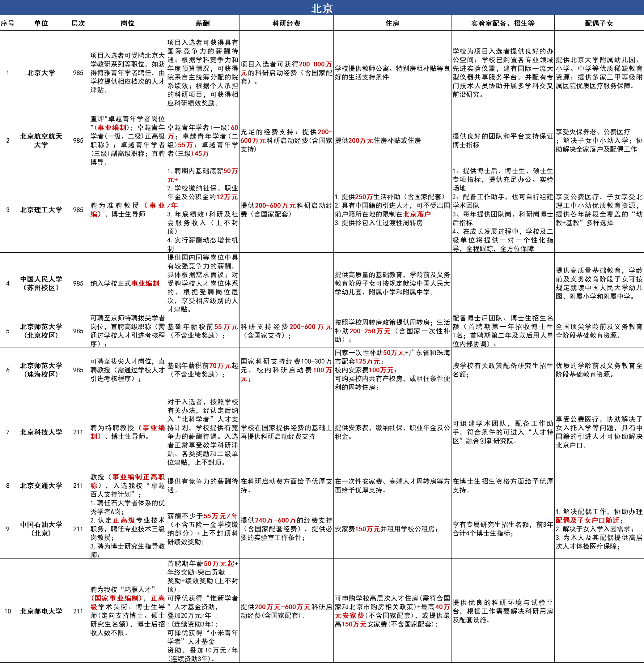Click the 薪酬 column header
Screen dimensions: 644x663
click(x=203, y=24)
